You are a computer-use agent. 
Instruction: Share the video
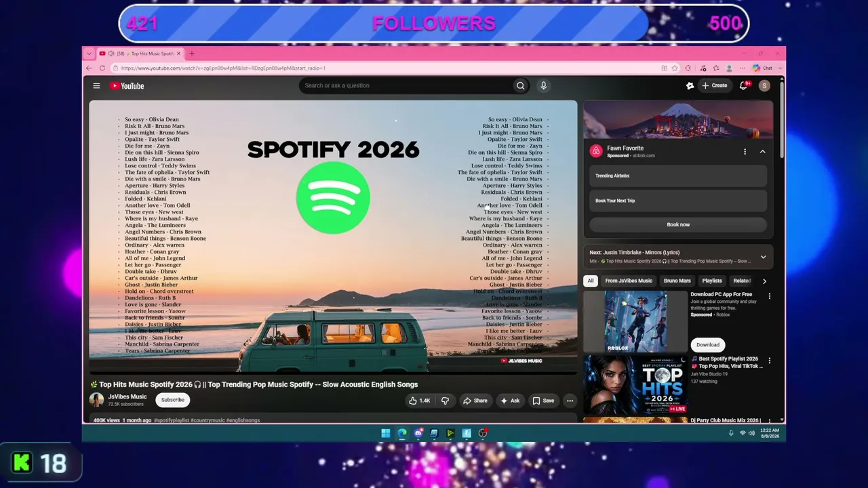(x=475, y=401)
